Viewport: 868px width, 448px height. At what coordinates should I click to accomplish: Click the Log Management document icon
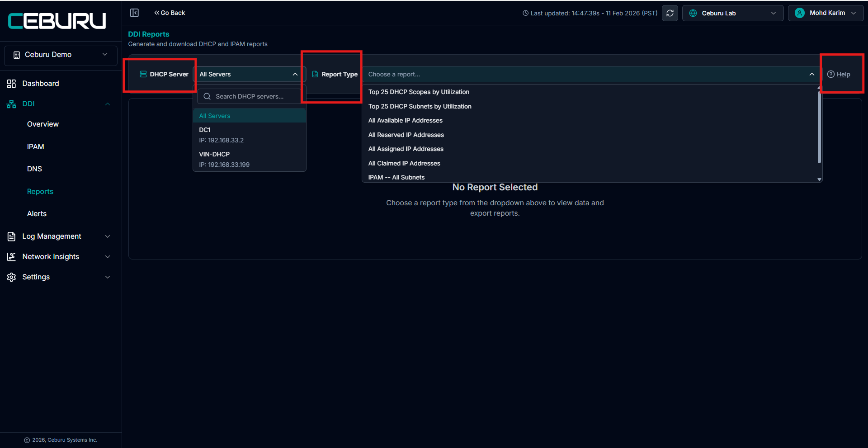pyautogui.click(x=11, y=236)
